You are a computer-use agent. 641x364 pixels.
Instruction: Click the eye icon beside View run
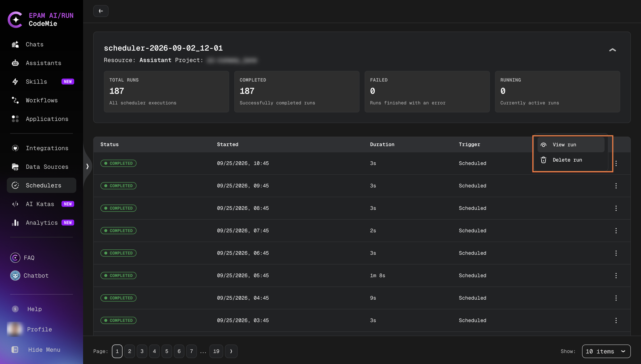point(544,145)
